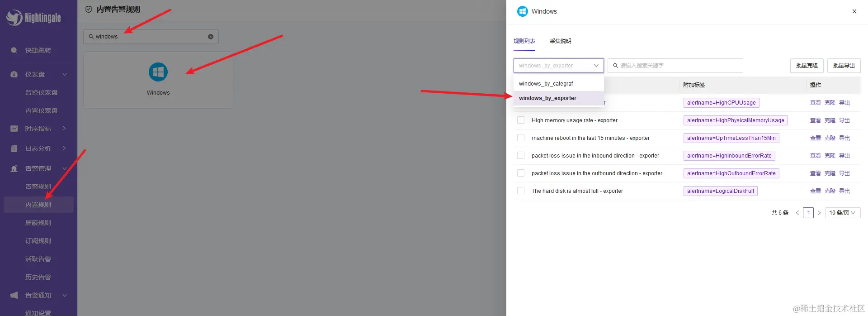Screen dimensions: 868x316
Task: Click the alert notification megaphone icon
Action: tap(14, 295)
